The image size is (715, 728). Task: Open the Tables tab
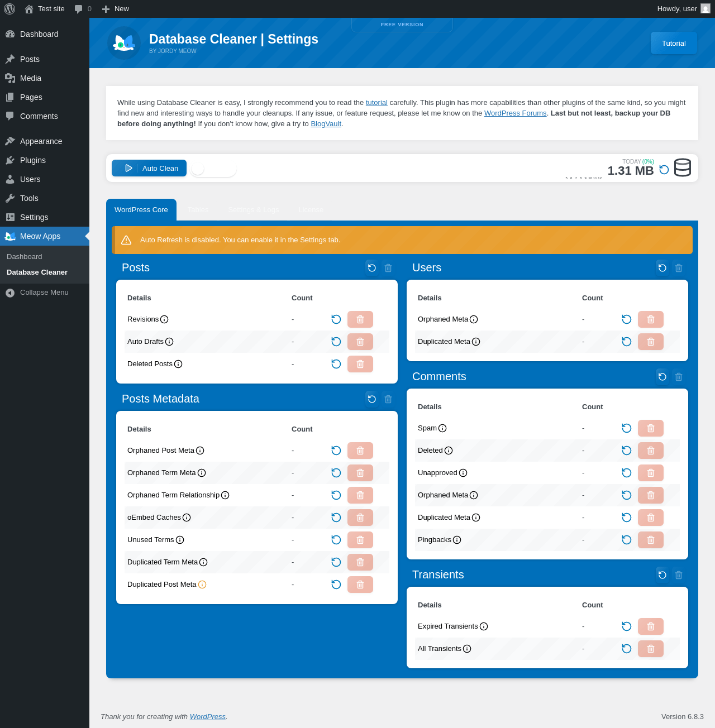(198, 210)
